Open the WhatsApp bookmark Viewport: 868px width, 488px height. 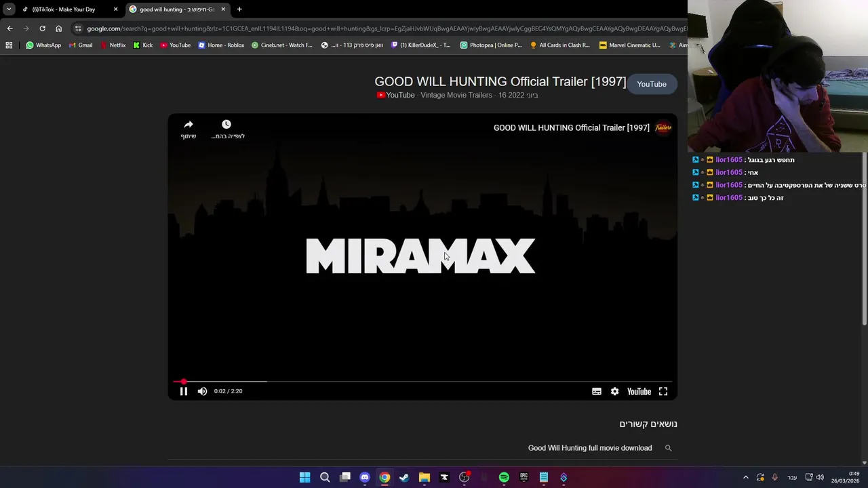[43, 45]
